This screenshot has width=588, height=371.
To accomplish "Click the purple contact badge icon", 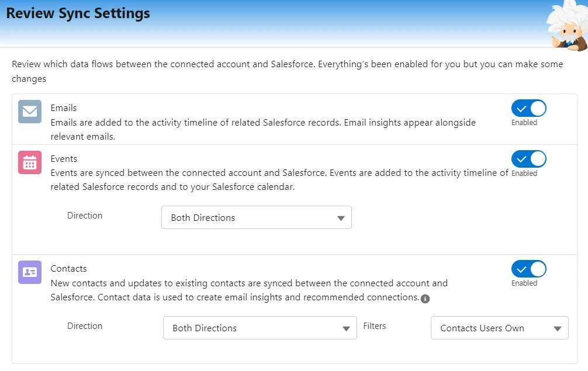I will click(29, 272).
